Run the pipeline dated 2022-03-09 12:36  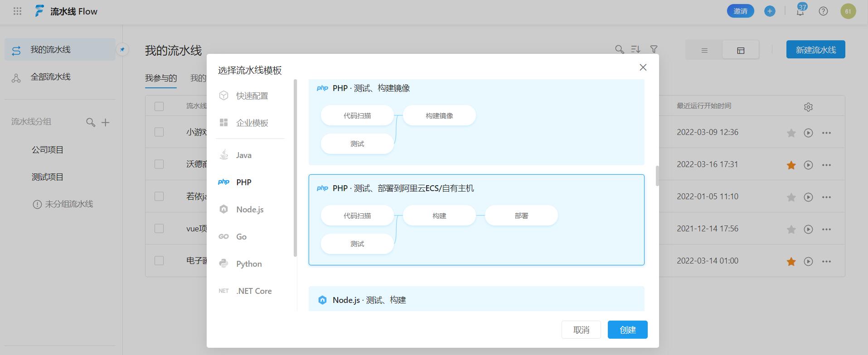808,133
